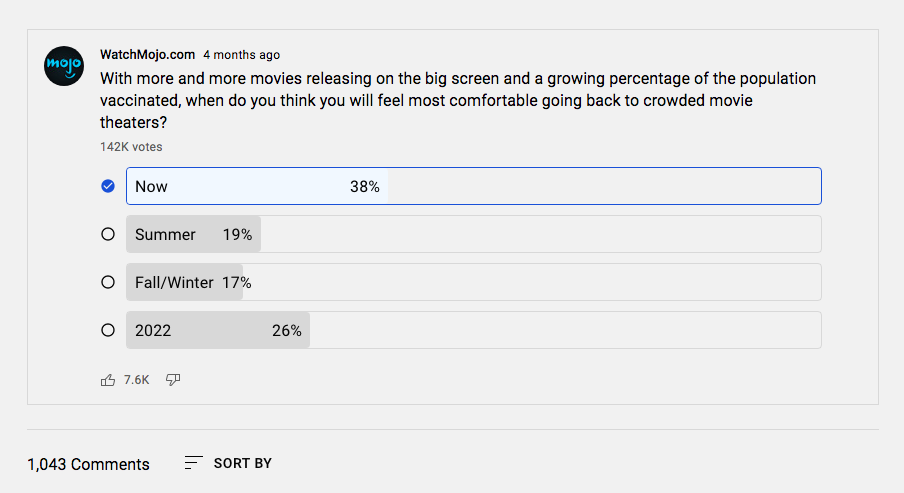Pick the "2022" radio button
The height and width of the screenshot is (493, 904).
pos(108,330)
